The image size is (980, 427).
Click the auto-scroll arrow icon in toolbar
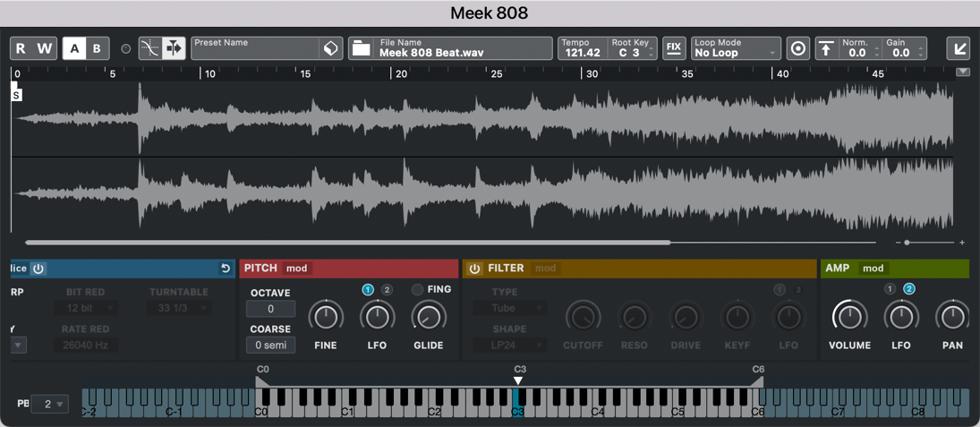(x=174, y=48)
